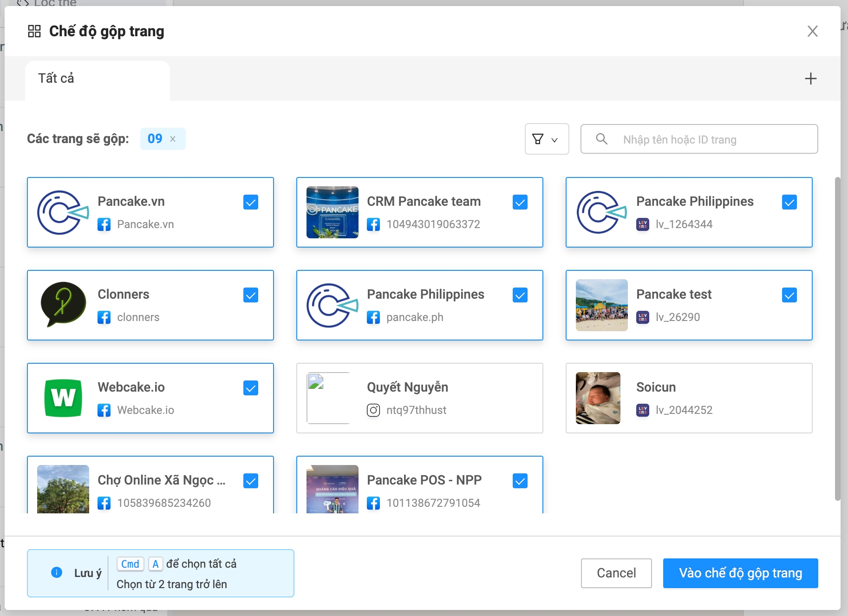The image size is (848, 616).
Task: Click the Pancake.vn page logo
Action: coord(63,212)
